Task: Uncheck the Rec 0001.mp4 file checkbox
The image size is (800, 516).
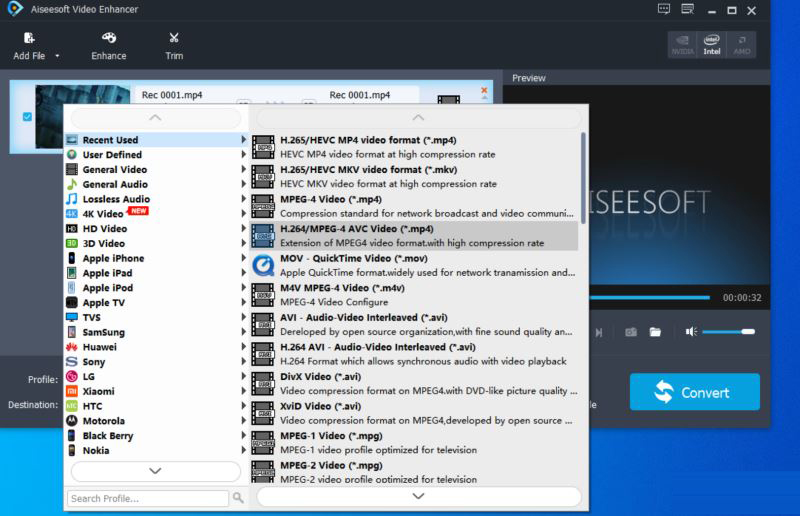Action: pyautogui.click(x=27, y=117)
